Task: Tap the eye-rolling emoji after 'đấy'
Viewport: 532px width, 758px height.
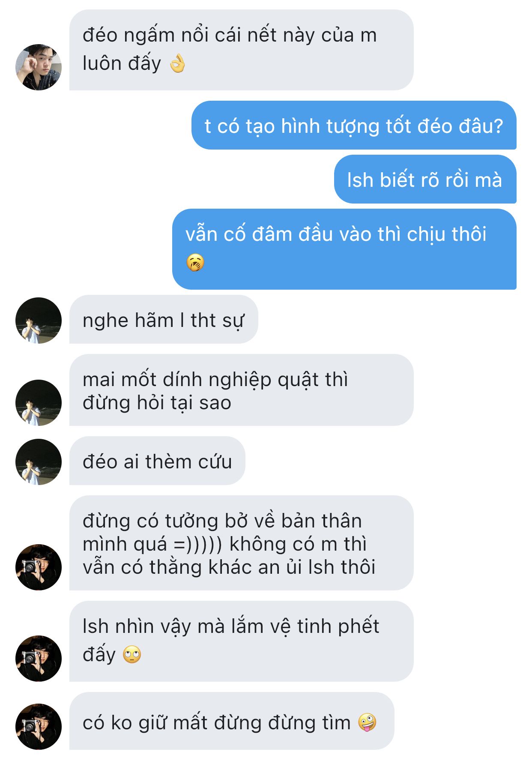Action: [132, 655]
